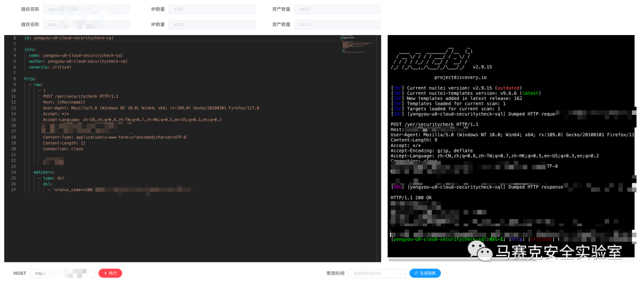Click the IP数量 field showing 4335

coord(212,10)
